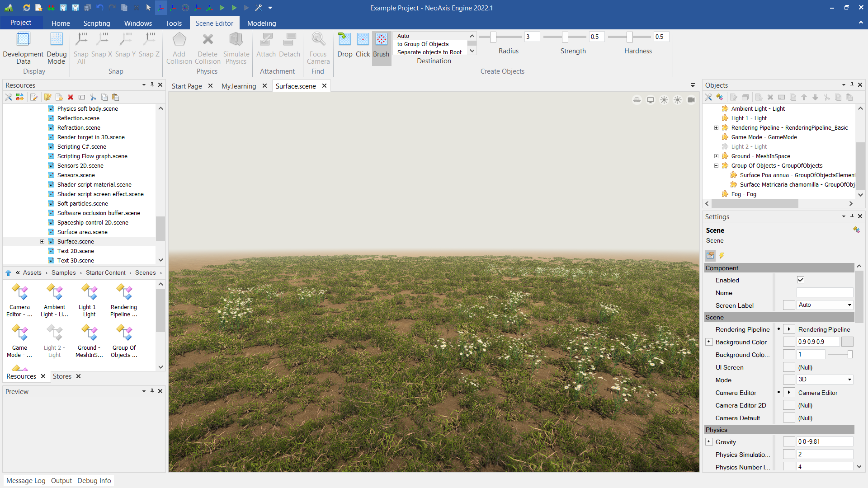Toggle the Background Color reset box
868x488 pixels.
(x=788, y=342)
